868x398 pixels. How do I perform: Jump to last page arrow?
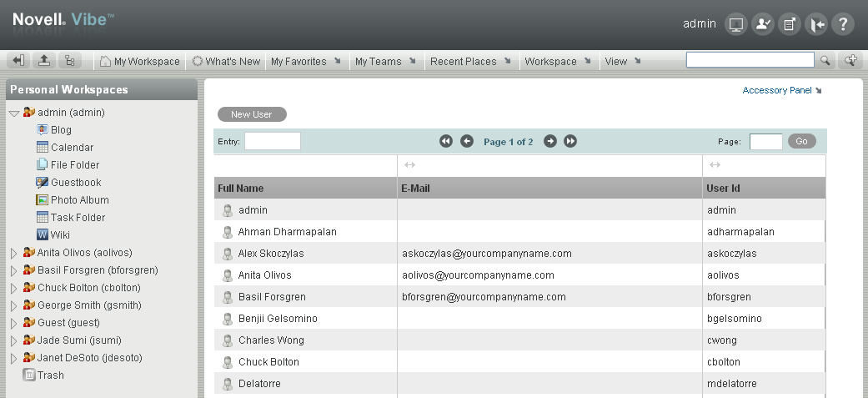(570, 142)
